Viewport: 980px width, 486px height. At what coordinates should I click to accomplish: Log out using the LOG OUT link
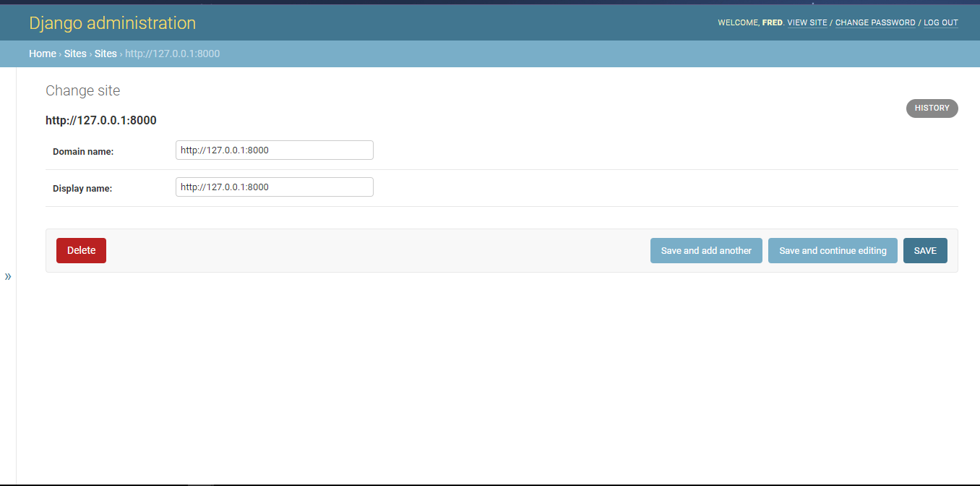tap(941, 23)
